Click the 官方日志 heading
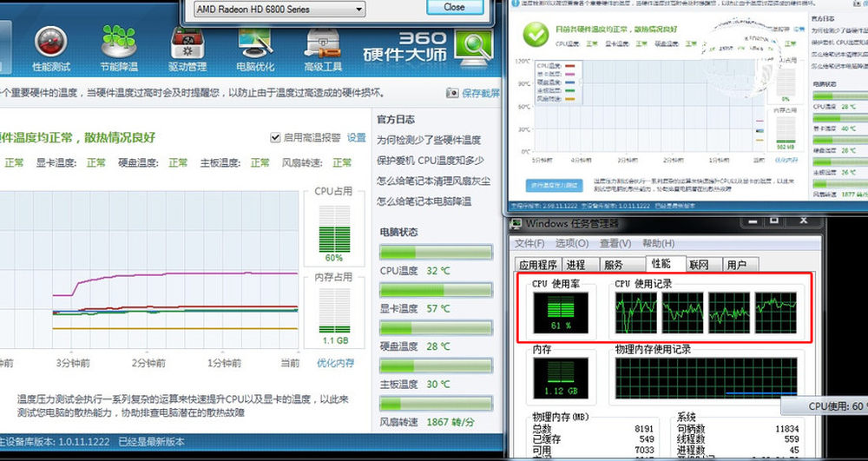 click(396, 119)
